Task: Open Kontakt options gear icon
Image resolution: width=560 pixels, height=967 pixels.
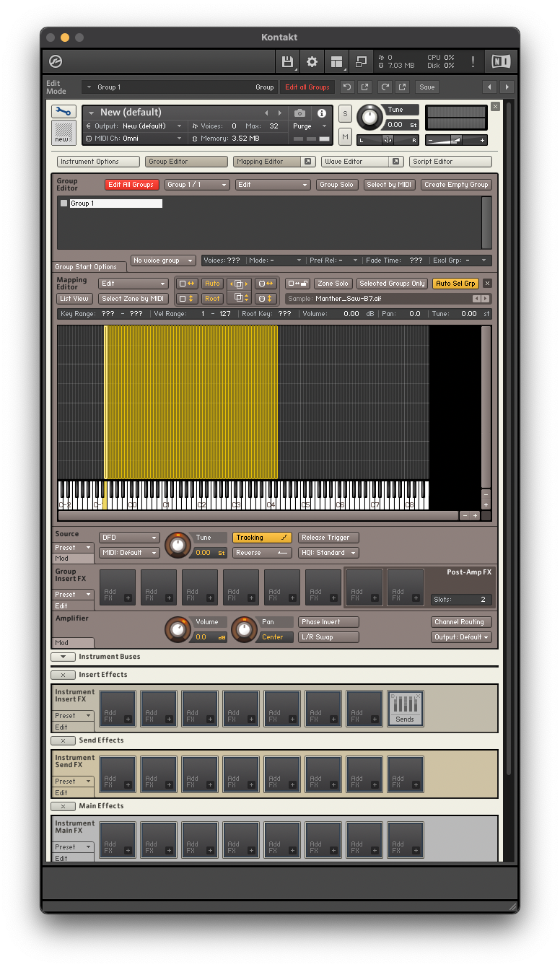Action: coord(312,61)
